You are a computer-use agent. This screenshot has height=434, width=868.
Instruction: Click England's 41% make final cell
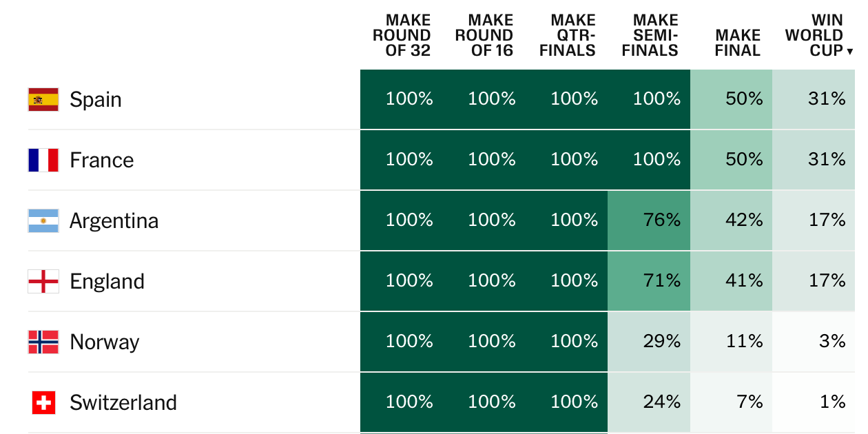click(x=732, y=281)
